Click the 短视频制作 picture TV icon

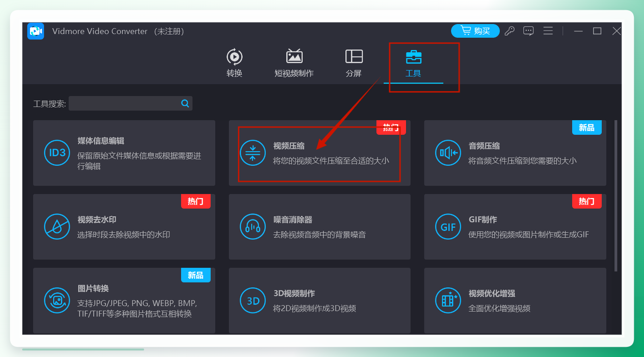point(294,56)
